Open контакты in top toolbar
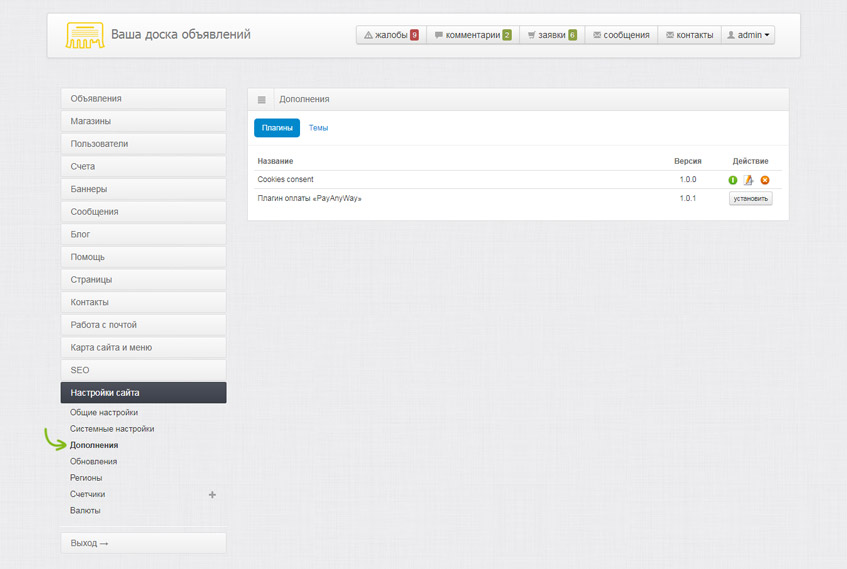 point(690,35)
